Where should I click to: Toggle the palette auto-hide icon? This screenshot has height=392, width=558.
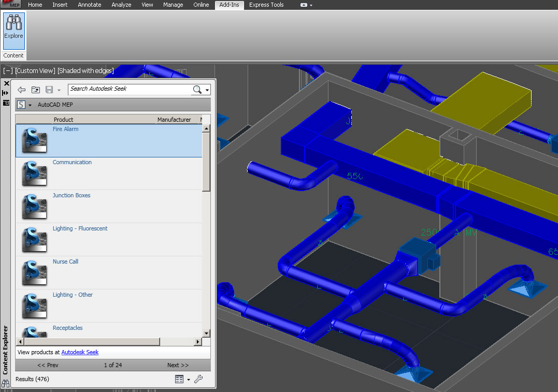pyautogui.click(x=5, y=93)
